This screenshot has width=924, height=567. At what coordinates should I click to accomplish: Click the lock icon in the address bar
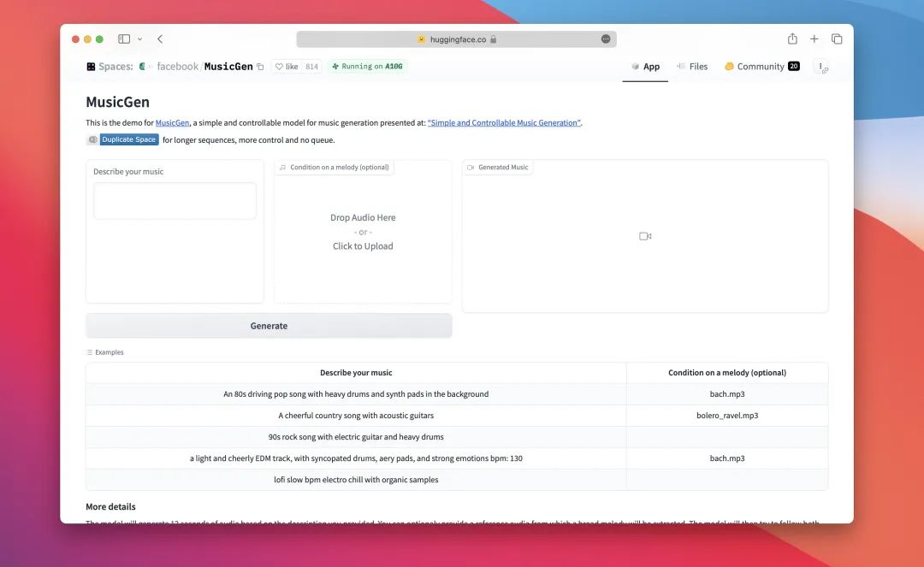[494, 39]
